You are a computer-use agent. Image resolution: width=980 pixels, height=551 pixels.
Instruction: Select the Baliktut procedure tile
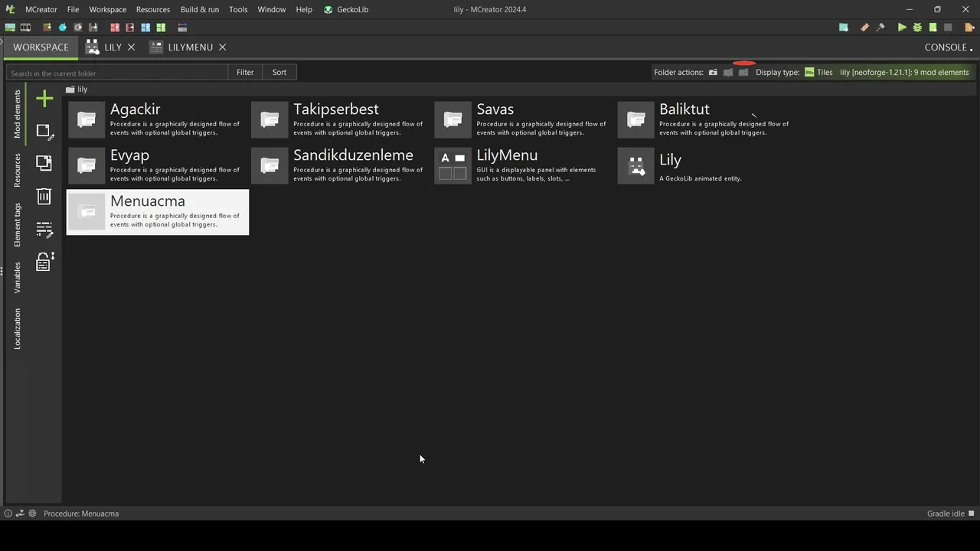pyautogui.click(x=707, y=120)
